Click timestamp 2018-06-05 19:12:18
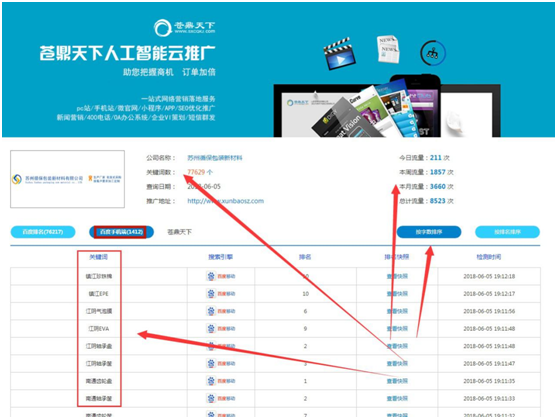Screen dimensions: 557x419 (489, 276)
